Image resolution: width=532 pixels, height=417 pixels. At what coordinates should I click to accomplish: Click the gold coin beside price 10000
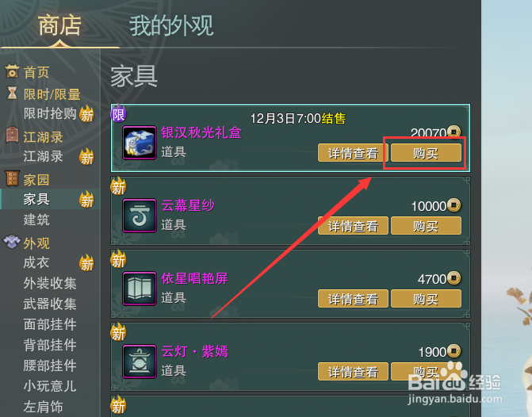click(454, 205)
